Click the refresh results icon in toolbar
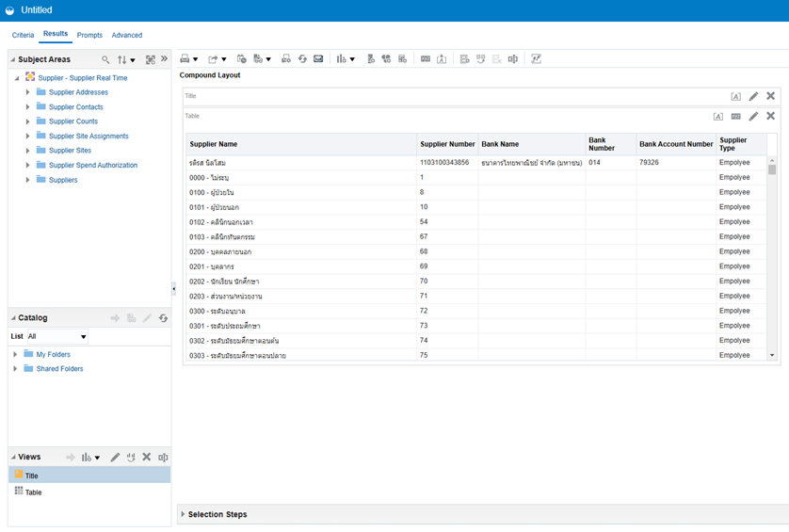Screen dimensions: 789x532 pos(302,59)
